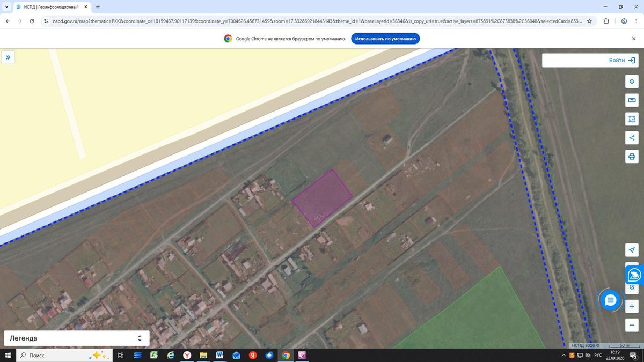644x362 pixels.
Task: Zoom in with the plus button
Action: click(632, 306)
